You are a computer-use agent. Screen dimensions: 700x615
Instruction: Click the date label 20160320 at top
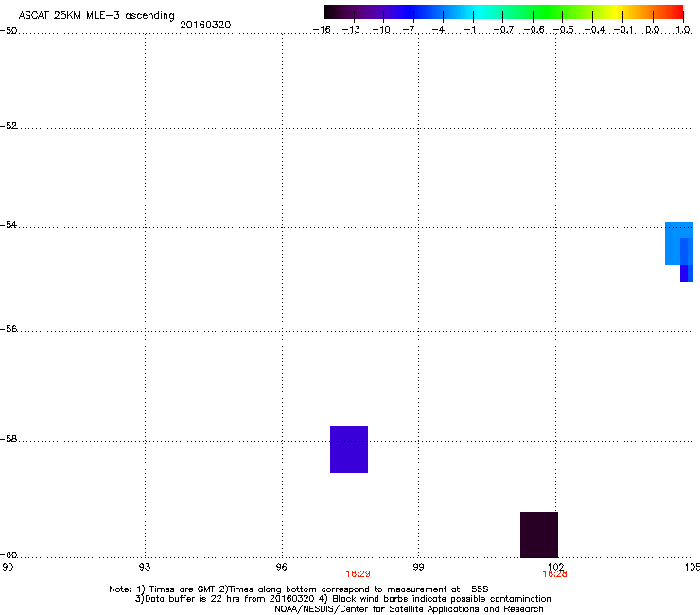pos(205,25)
